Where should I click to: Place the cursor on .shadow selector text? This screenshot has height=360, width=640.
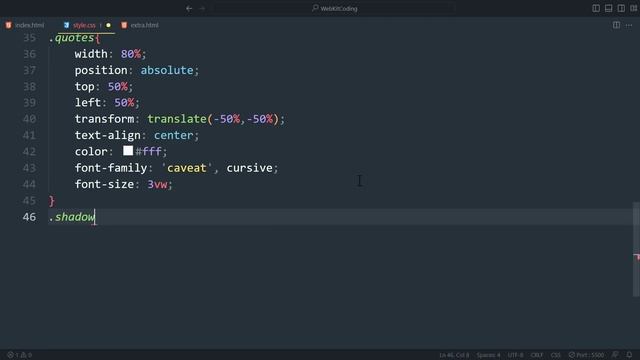[x=71, y=217]
